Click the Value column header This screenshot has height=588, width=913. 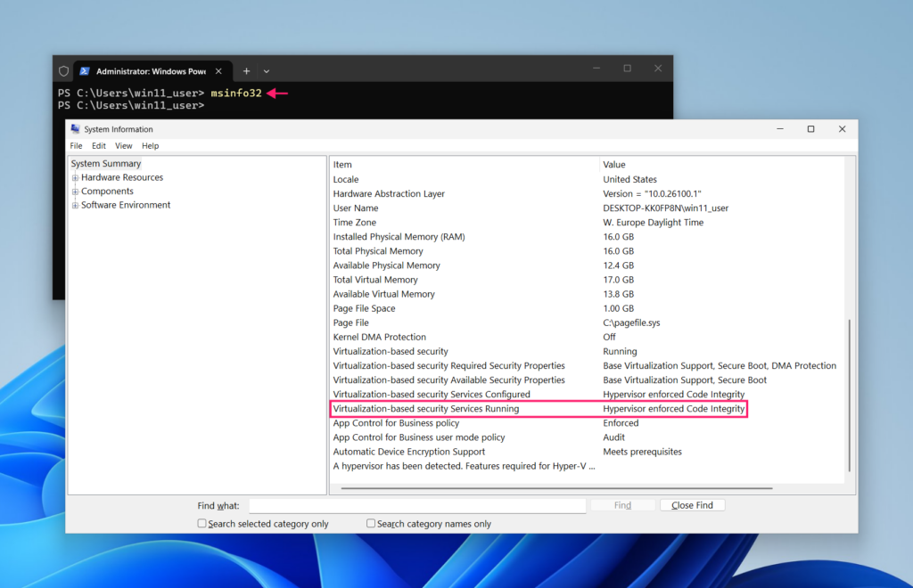click(722, 165)
